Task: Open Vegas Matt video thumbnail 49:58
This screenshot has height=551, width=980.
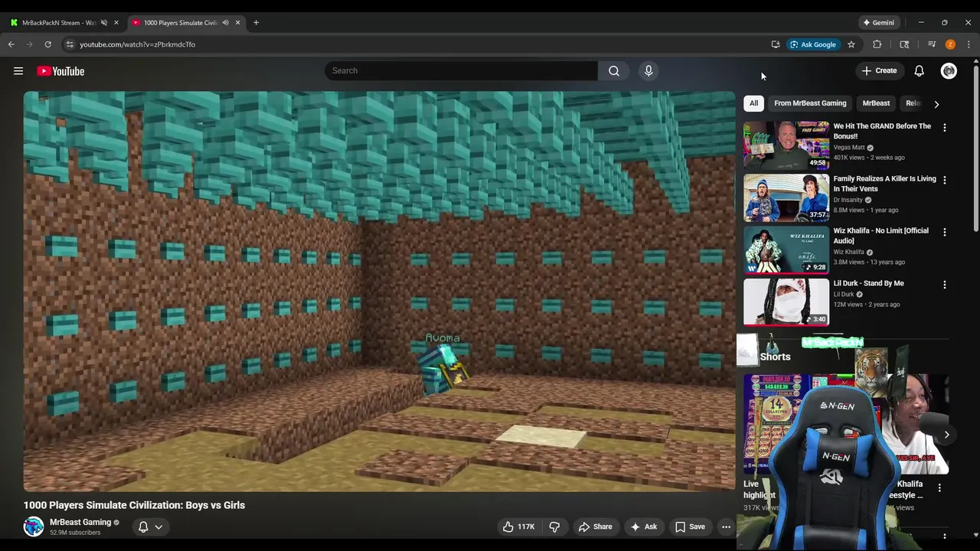Action: coord(786,145)
